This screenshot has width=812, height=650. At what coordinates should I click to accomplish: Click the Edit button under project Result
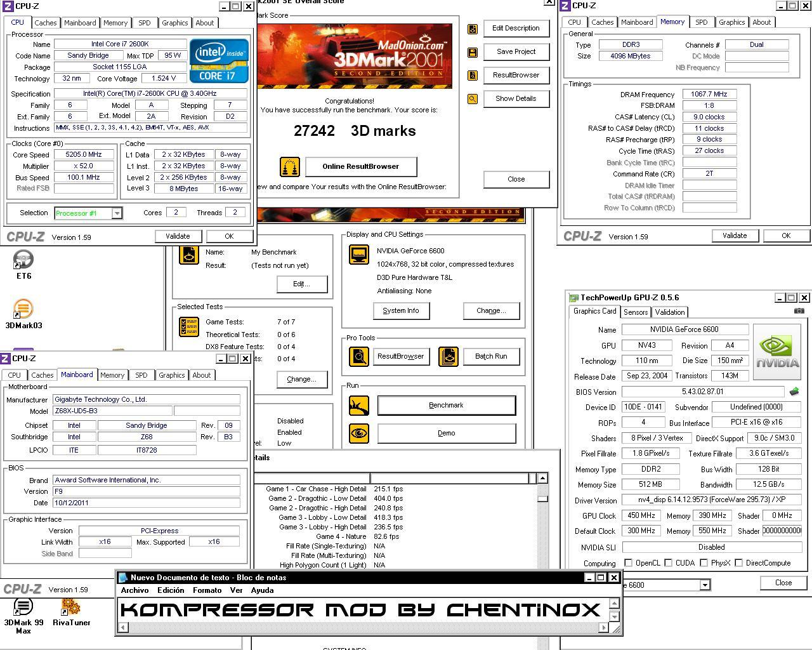301,284
